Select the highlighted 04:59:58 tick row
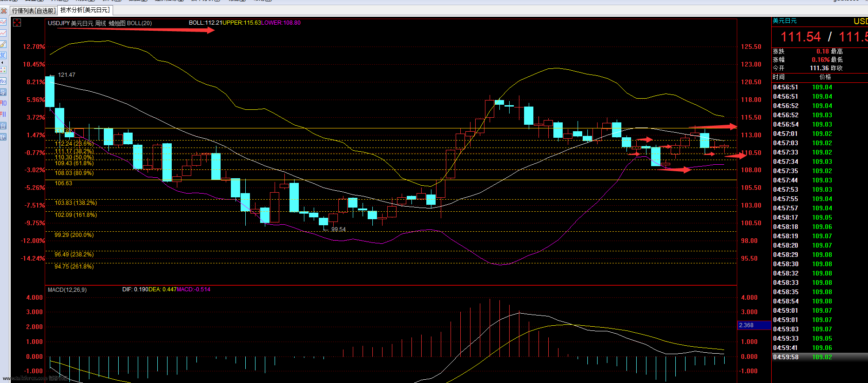This screenshot has height=383, width=868. pyautogui.click(x=820, y=357)
